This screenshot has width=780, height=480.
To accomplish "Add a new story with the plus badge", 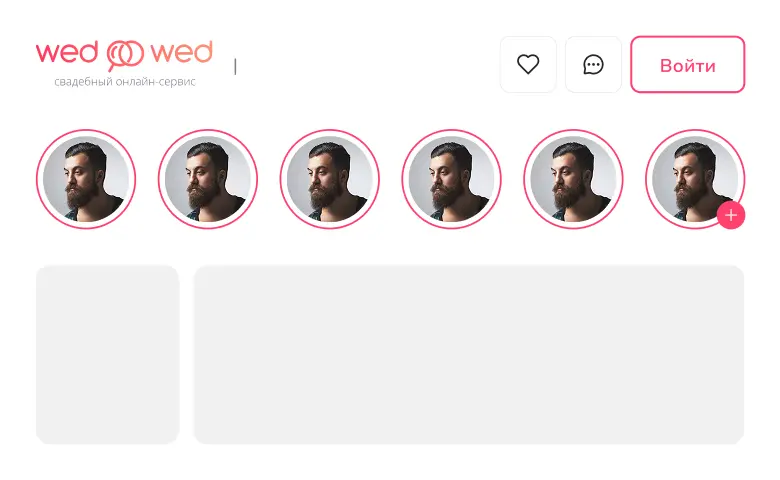I will tap(731, 215).
